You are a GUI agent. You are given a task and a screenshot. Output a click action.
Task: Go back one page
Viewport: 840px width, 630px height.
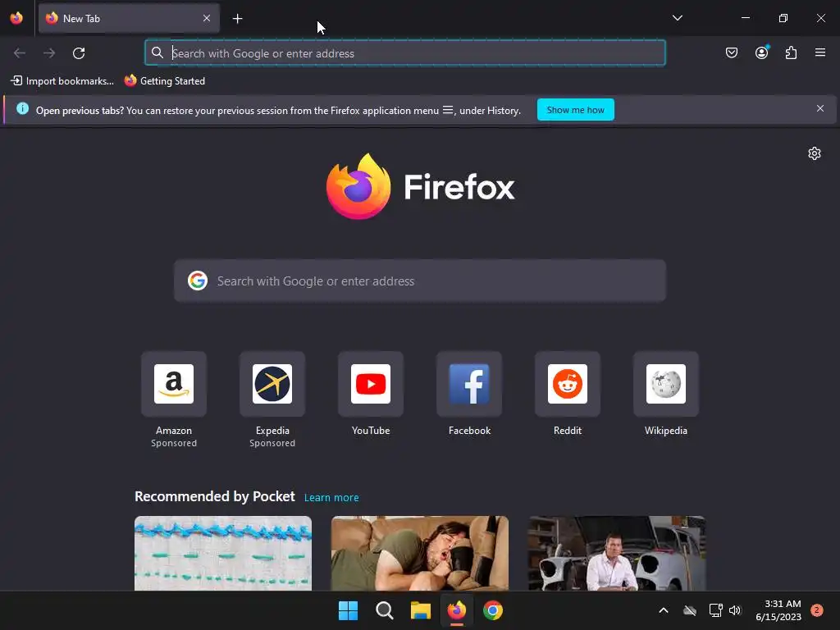click(x=20, y=53)
